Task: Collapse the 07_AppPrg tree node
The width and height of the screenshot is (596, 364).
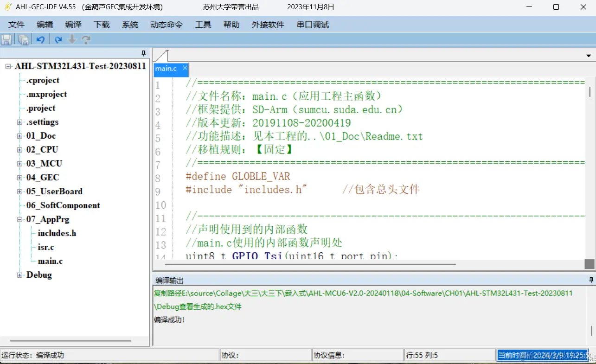Action: [19, 219]
